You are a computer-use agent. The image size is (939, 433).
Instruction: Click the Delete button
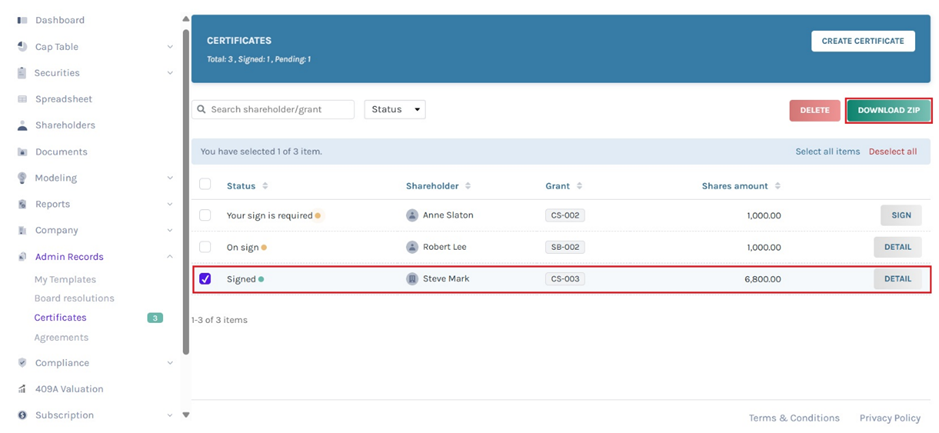coord(815,111)
